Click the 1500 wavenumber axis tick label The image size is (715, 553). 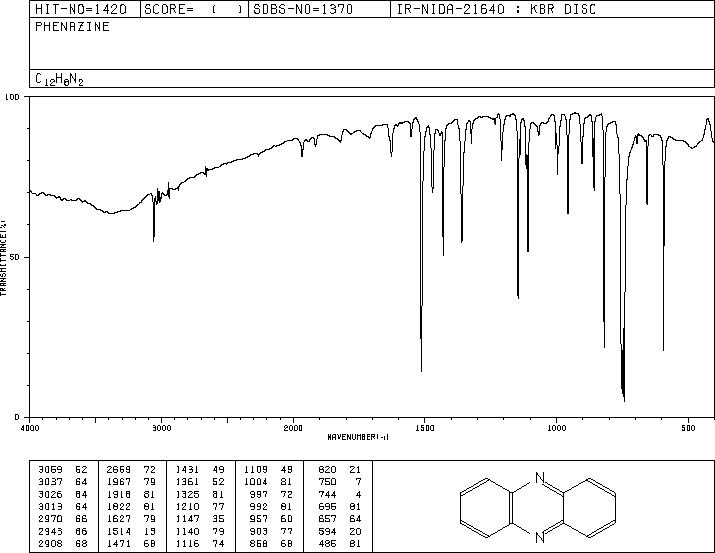(425, 428)
